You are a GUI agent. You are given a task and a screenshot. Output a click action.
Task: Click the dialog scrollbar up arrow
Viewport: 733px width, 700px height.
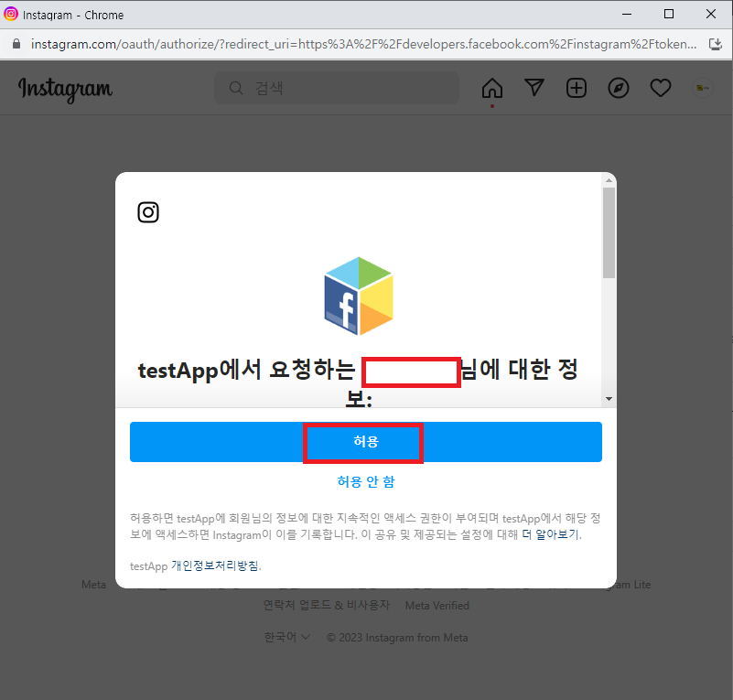pos(609,180)
